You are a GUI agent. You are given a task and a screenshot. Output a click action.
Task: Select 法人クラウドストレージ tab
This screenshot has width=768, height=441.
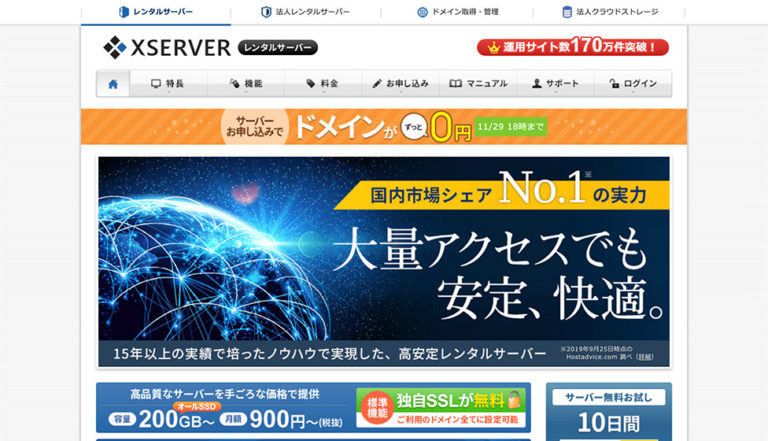click(610, 12)
